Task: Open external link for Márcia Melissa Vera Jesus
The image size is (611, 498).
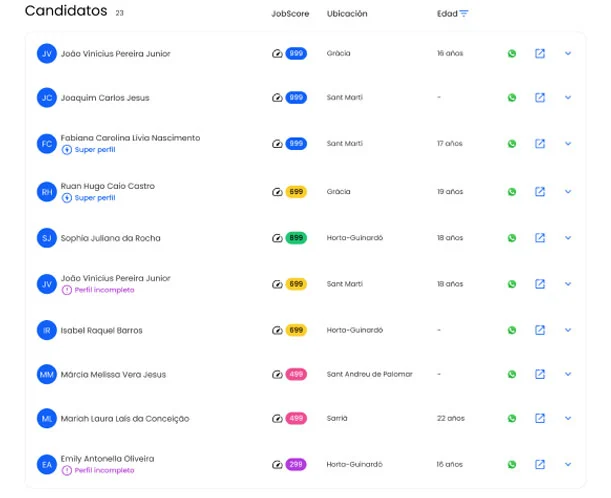Action: tap(539, 375)
